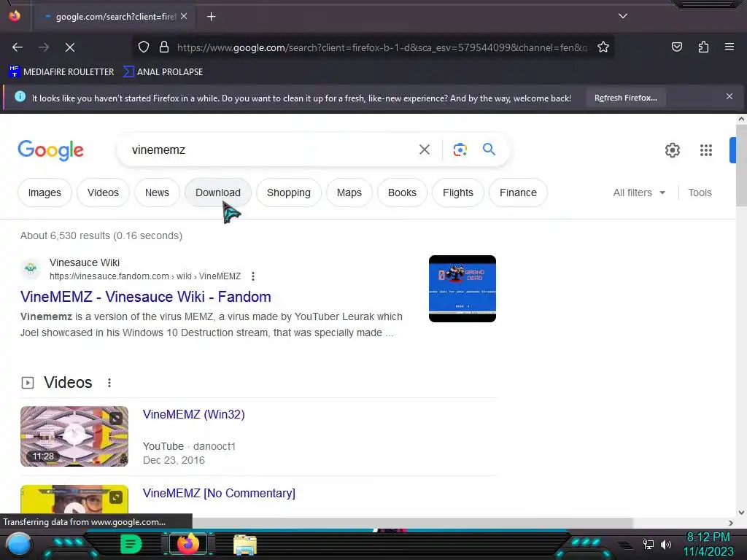
Task: Select the Maps filter chip
Action: [x=349, y=192]
